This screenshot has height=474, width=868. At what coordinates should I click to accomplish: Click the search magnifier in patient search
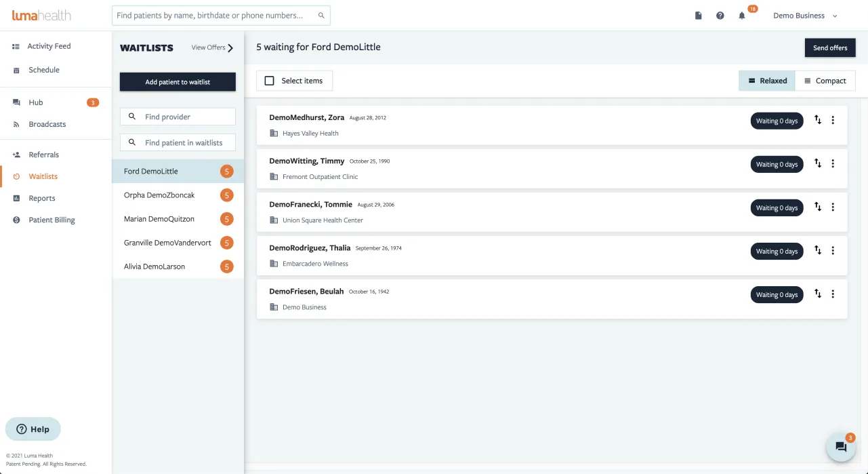tap(321, 16)
